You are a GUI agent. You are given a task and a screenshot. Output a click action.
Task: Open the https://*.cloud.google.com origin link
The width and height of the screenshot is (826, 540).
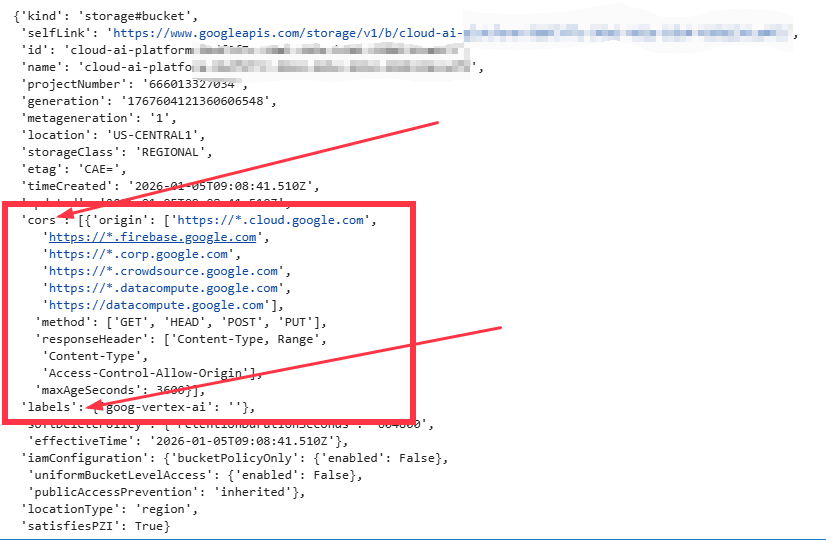(270, 220)
